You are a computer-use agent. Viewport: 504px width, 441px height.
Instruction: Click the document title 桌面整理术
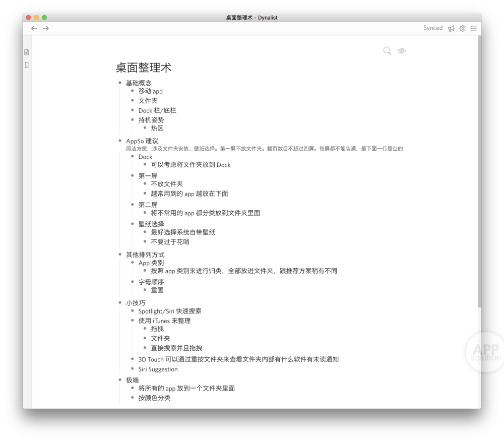pos(144,68)
